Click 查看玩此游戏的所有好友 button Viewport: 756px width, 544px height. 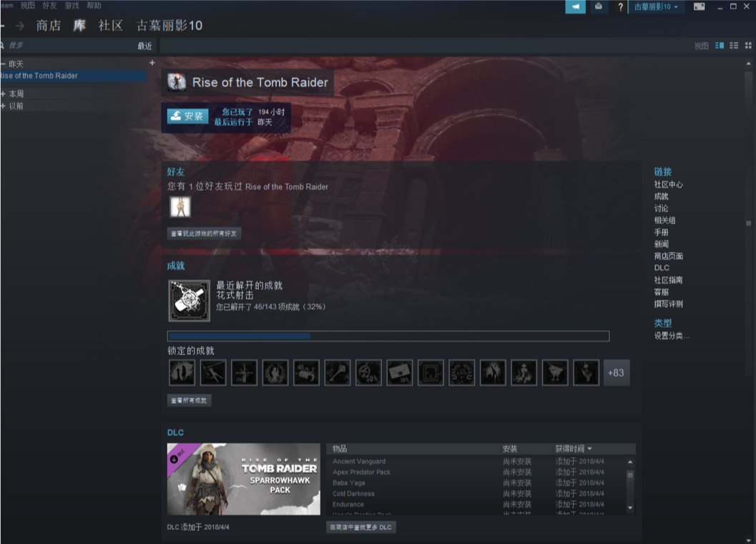coord(204,233)
